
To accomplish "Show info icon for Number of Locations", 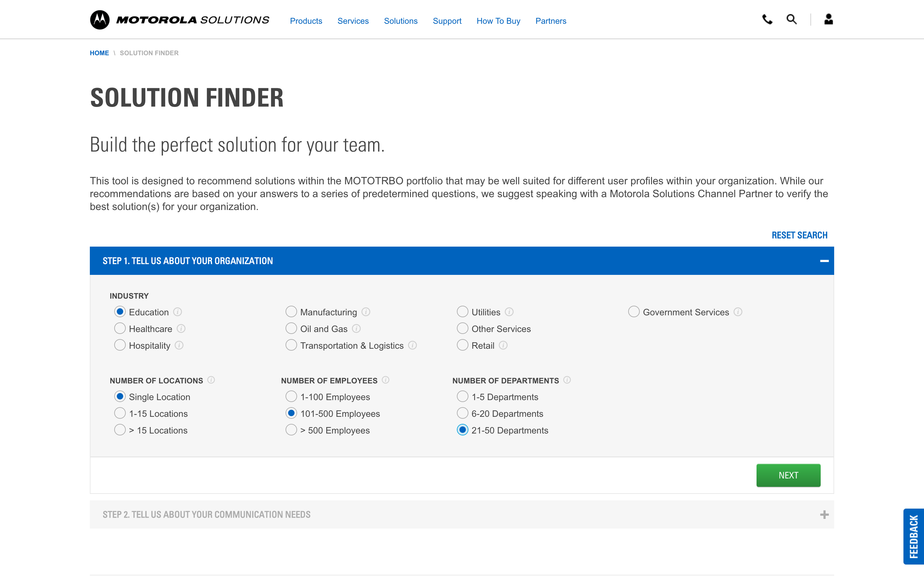I will click(211, 380).
